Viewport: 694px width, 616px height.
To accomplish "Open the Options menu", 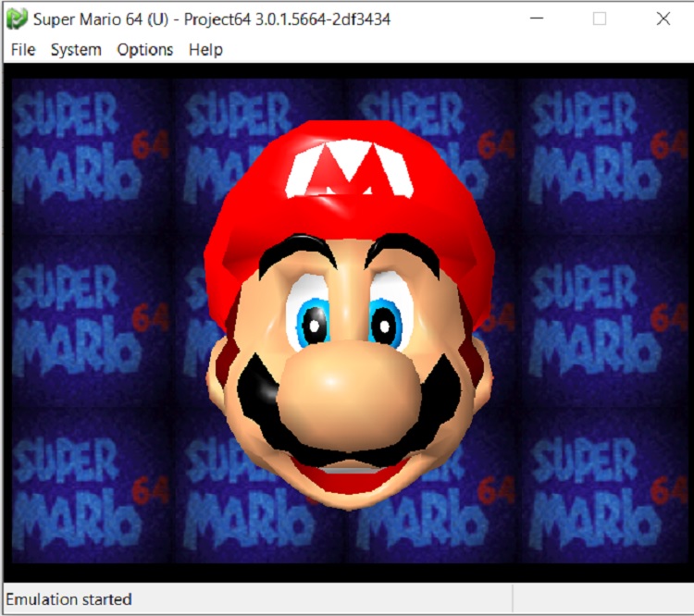I will pyautogui.click(x=145, y=50).
